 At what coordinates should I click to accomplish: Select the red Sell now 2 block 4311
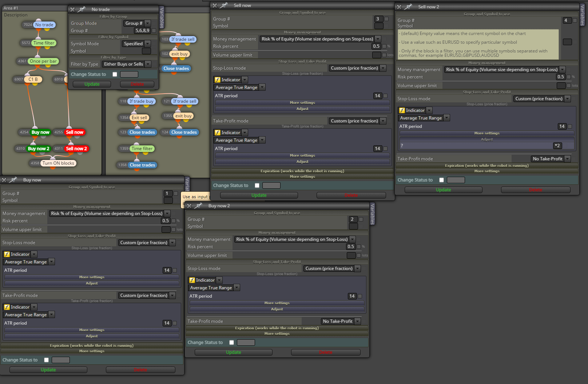point(76,149)
